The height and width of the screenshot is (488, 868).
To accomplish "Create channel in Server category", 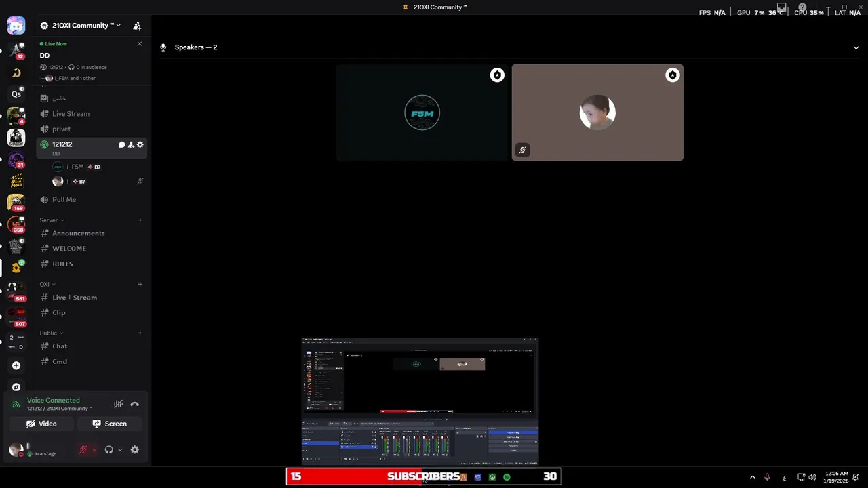I will [140, 220].
